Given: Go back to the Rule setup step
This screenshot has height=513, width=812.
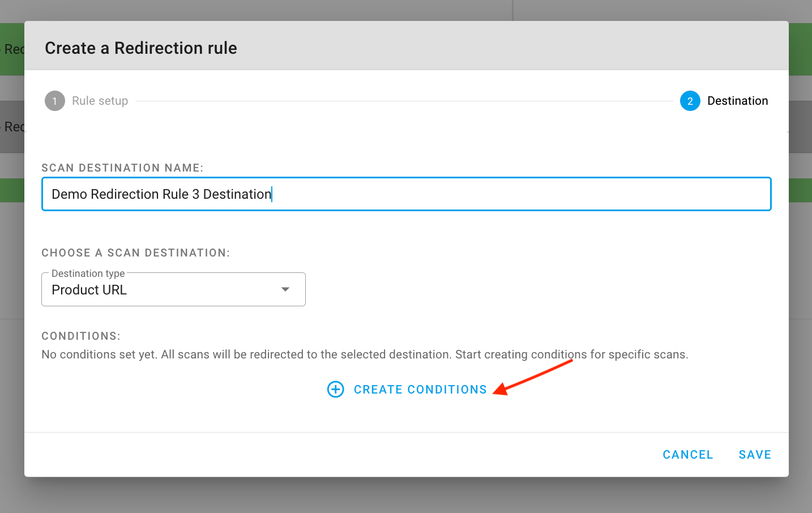Looking at the screenshot, I should 100,101.
